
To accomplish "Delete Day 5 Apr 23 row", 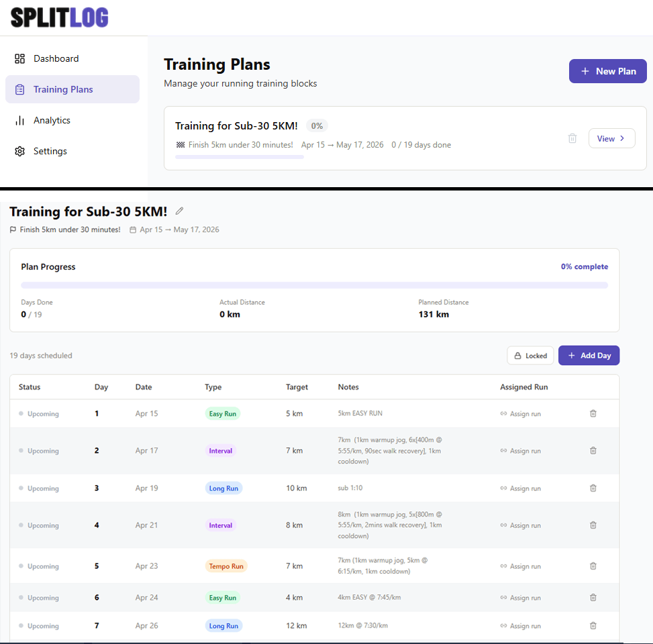I will coord(593,566).
